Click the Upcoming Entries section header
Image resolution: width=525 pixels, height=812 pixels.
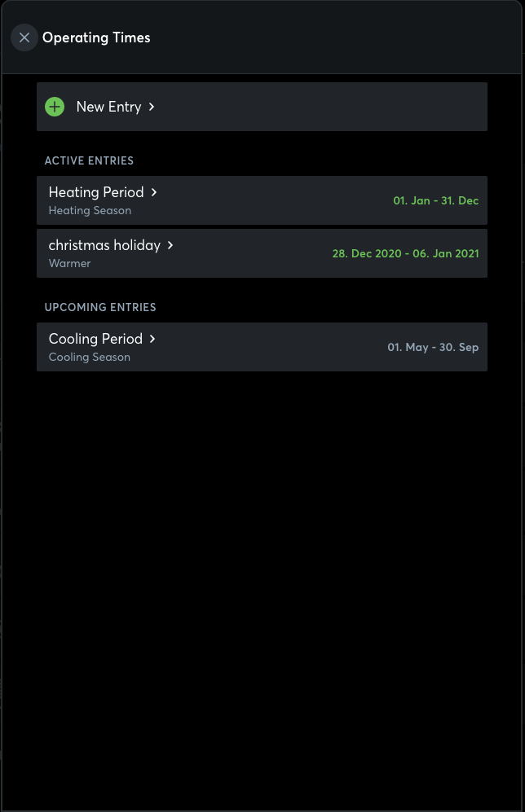100,307
